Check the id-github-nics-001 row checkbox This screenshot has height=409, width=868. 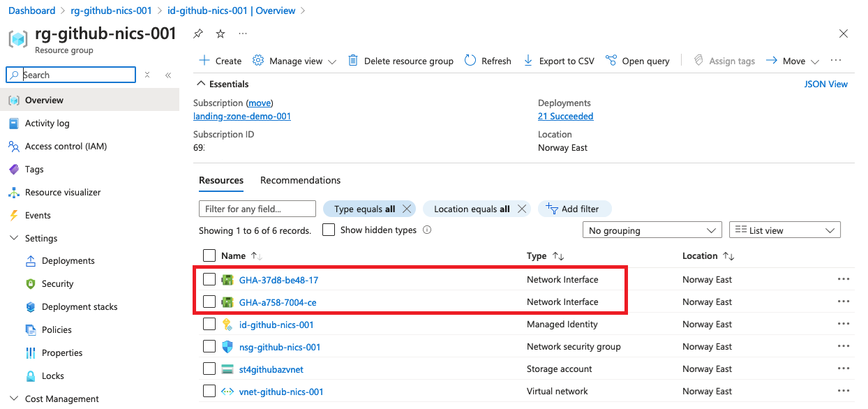click(209, 325)
